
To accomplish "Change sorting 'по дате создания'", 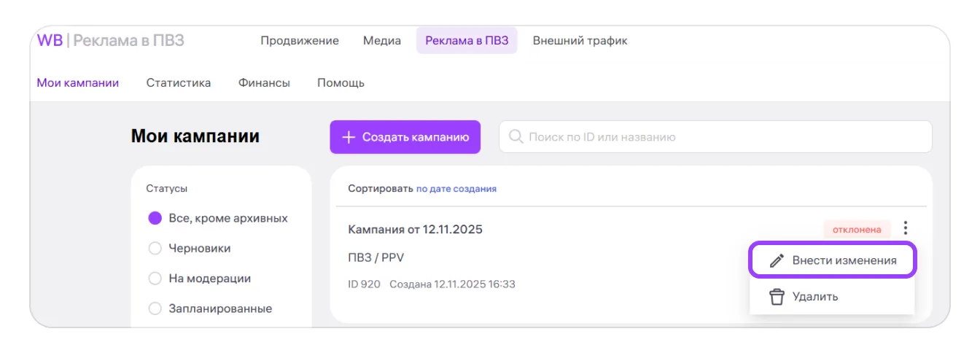I will coord(456,189).
